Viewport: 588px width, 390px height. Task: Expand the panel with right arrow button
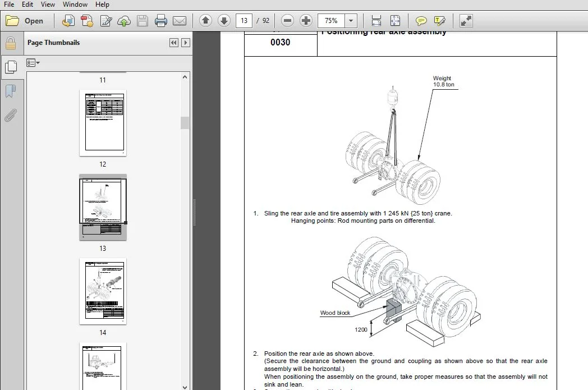[186, 43]
